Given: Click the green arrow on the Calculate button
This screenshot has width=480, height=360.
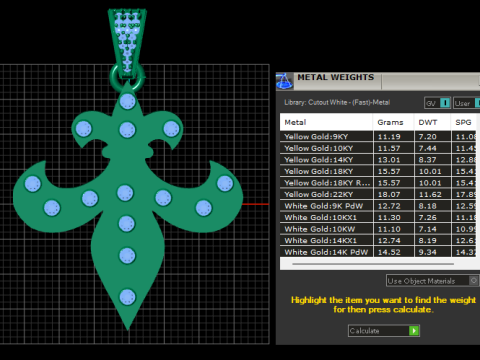Looking at the screenshot, I should (414, 331).
